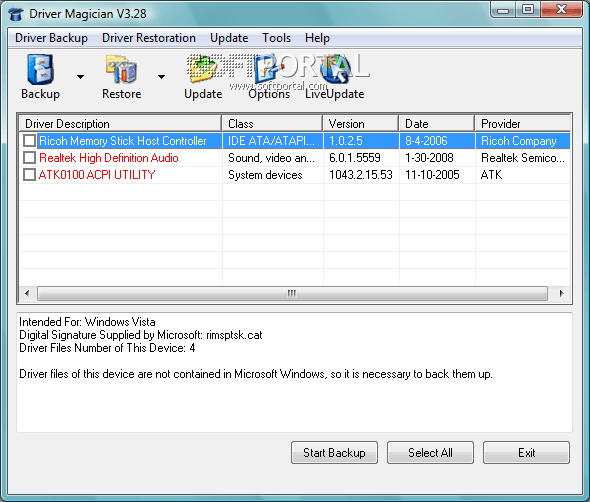Minimize the Driver Magician window

tap(503, 9)
